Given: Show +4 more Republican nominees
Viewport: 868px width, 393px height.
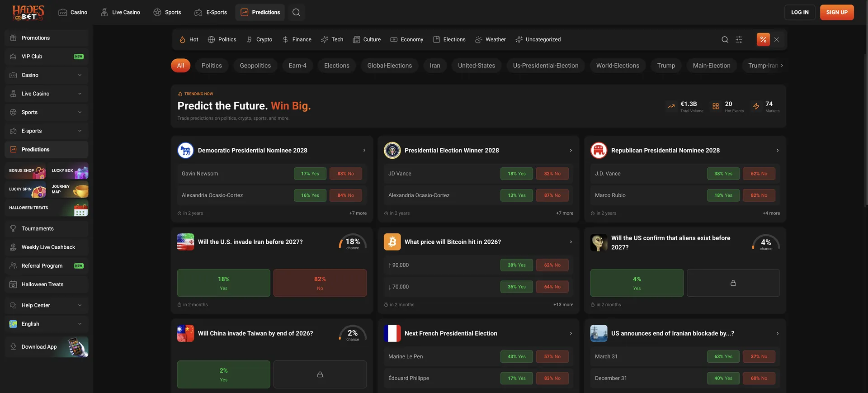Looking at the screenshot, I should click(x=771, y=213).
